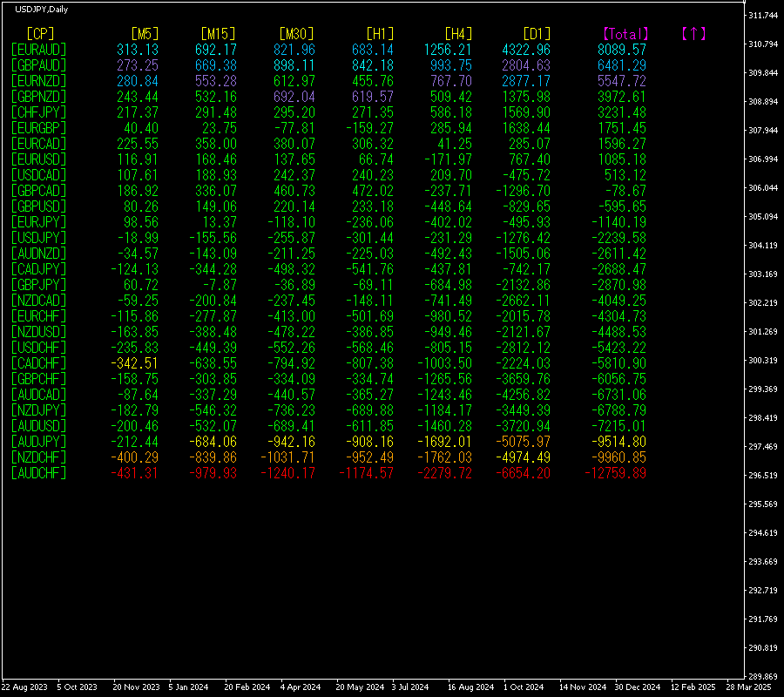The image size is (784, 697).
Task: Select the [GBPCHF] pair label
Action: 38,379
